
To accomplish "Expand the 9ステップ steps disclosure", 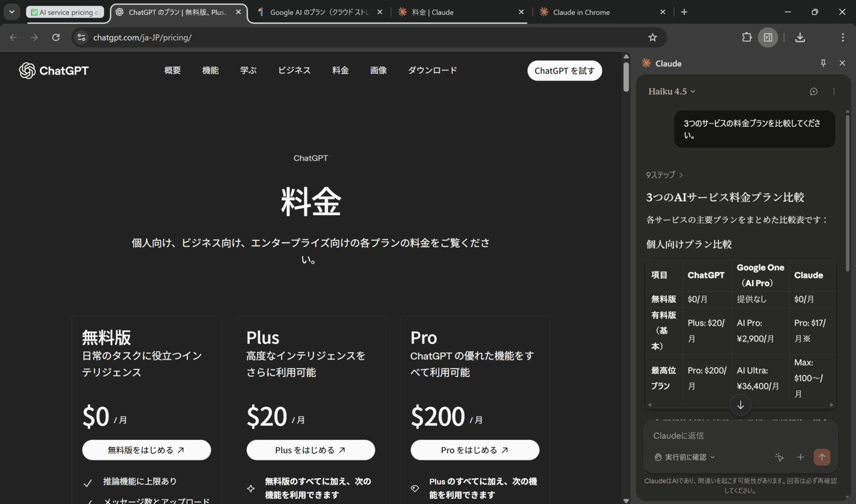I will tap(664, 175).
